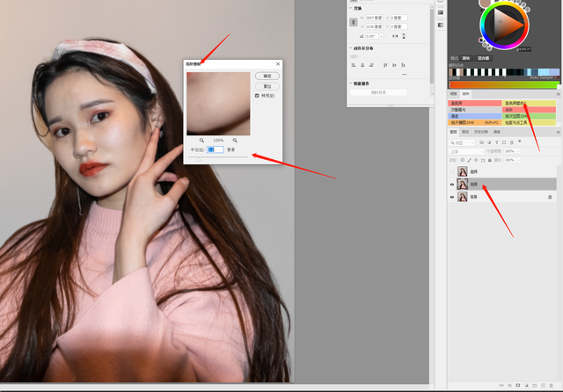Switch to the 历史记录 history tab
Image resolution: width=563 pixels, height=392 pixels.
tap(481, 132)
